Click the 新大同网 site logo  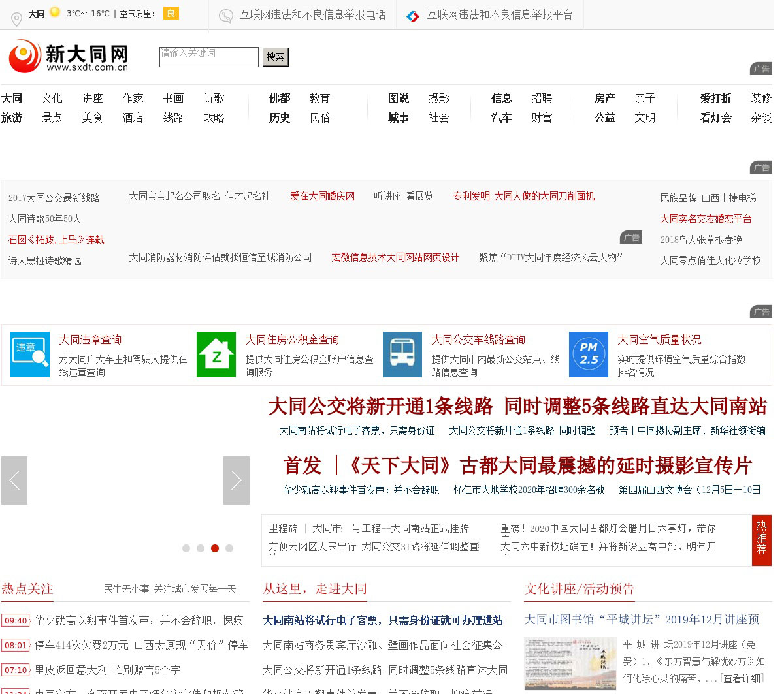(69, 57)
